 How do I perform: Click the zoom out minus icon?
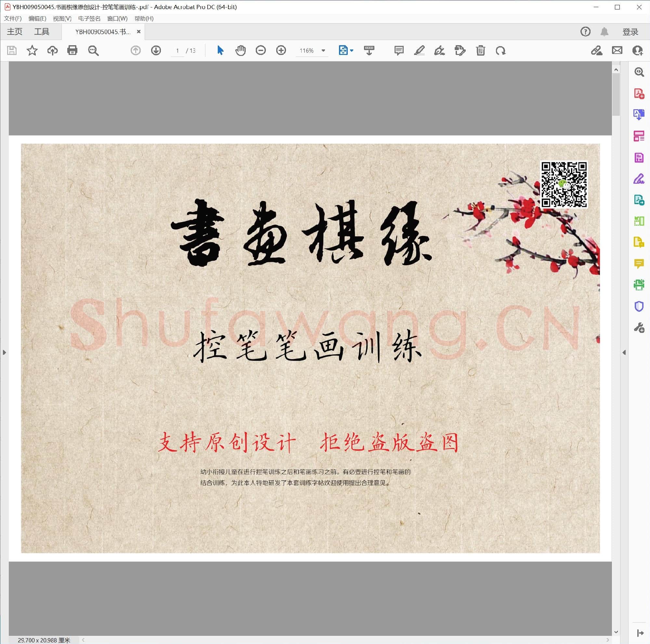[260, 50]
